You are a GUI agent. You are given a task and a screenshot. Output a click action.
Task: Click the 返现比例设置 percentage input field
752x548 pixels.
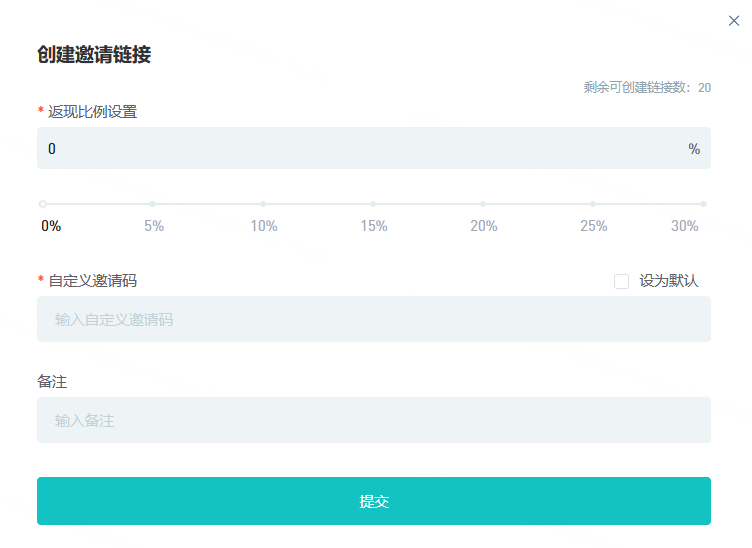360,149
